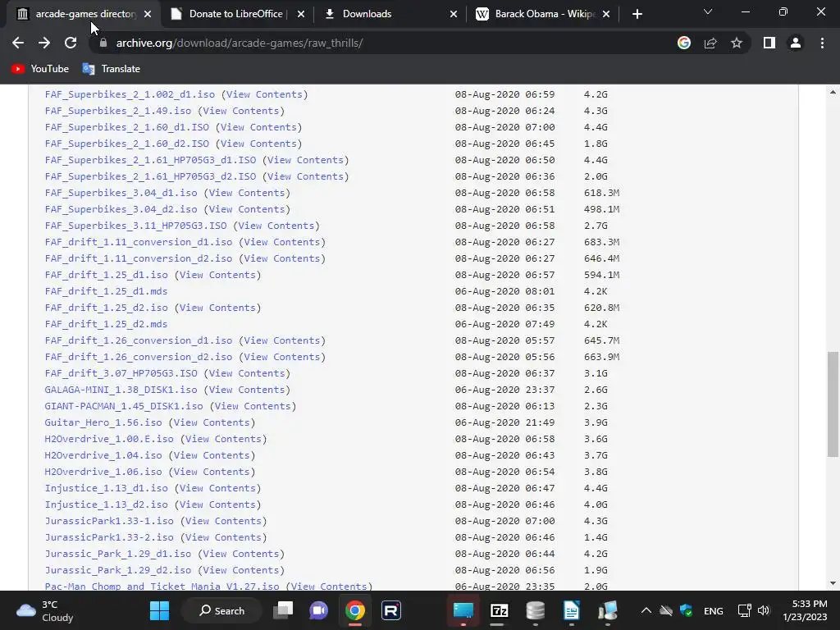Open Windows Start menu
The height and width of the screenshot is (630, 840).
coord(159,610)
